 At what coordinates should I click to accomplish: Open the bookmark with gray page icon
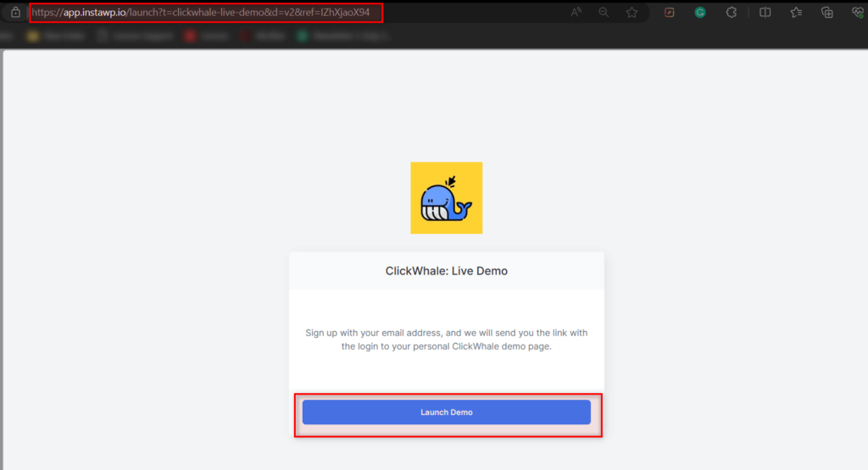click(135, 36)
